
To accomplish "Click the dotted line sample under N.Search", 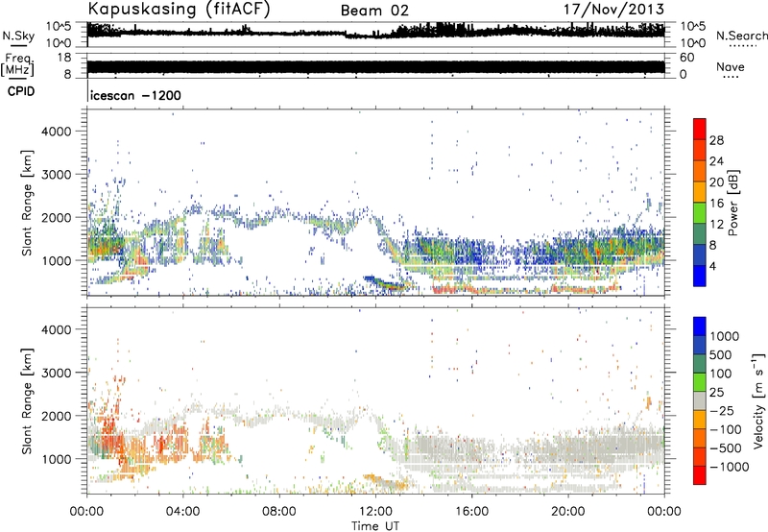I will pos(743,46).
